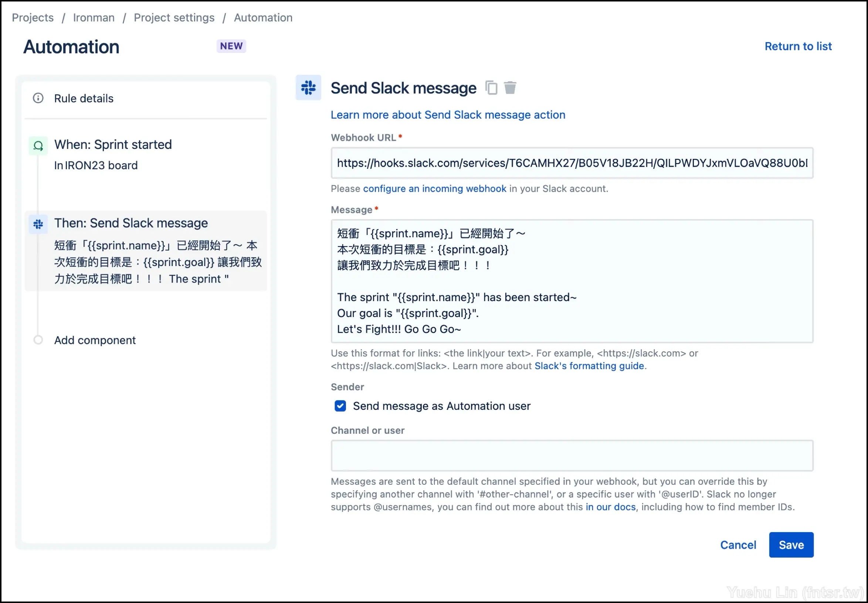The height and width of the screenshot is (603, 868).
Task: Open Projects breadcrumb
Action: pyautogui.click(x=33, y=18)
